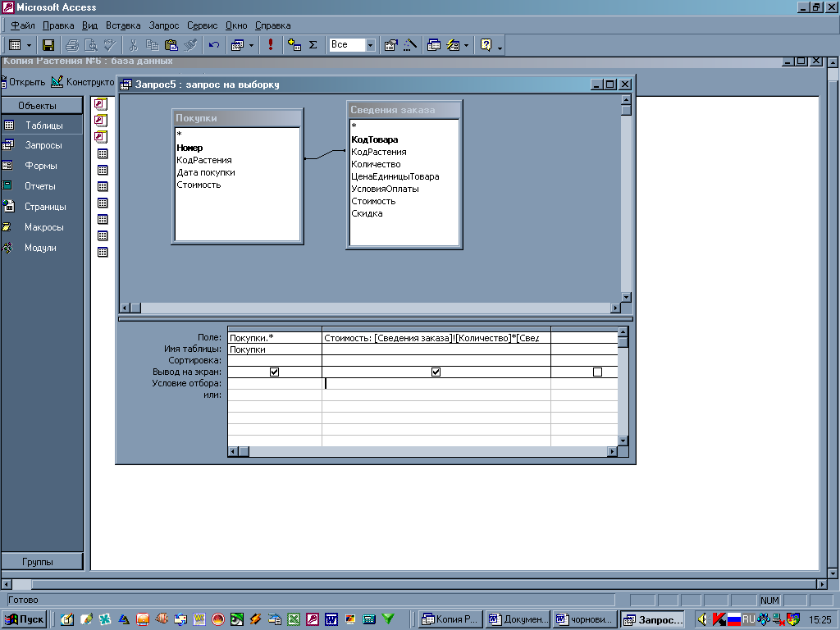840x630 pixels.
Task: Click the Show Table toolbar icon
Action: coord(294,45)
